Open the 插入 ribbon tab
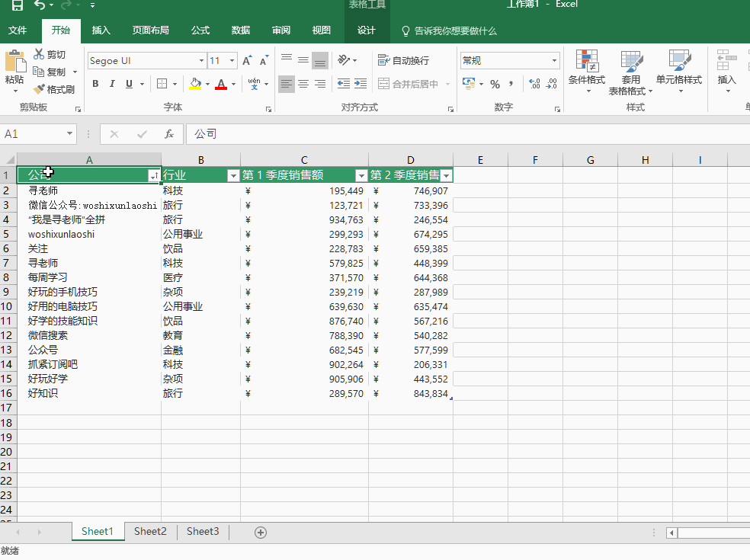The width and height of the screenshot is (750, 560). pyautogui.click(x=101, y=30)
